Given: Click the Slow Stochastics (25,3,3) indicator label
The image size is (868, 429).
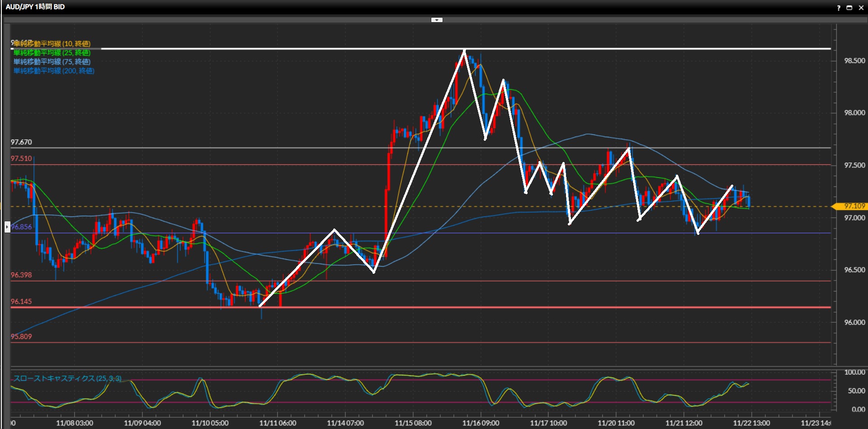Looking at the screenshot, I should pyautogui.click(x=67, y=378).
